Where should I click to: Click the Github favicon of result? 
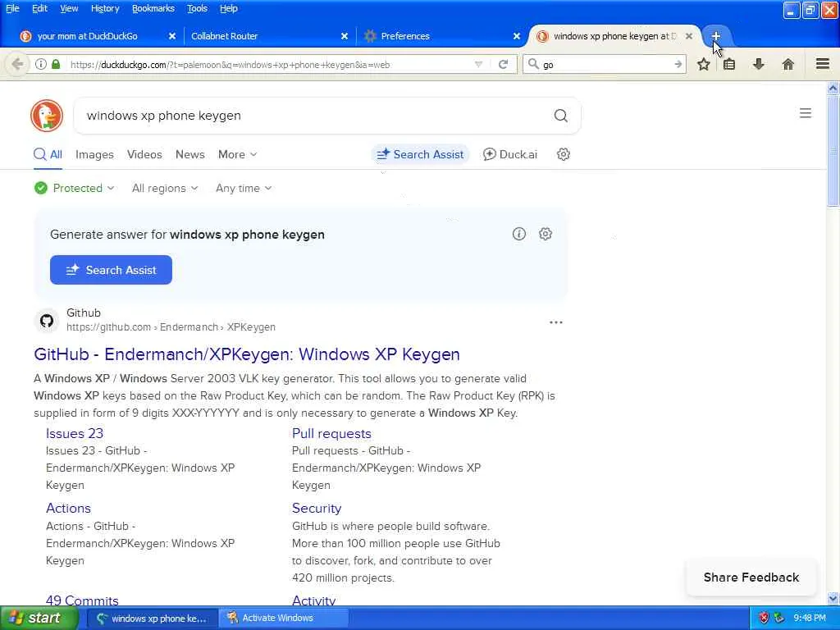(x=47, y=321)
